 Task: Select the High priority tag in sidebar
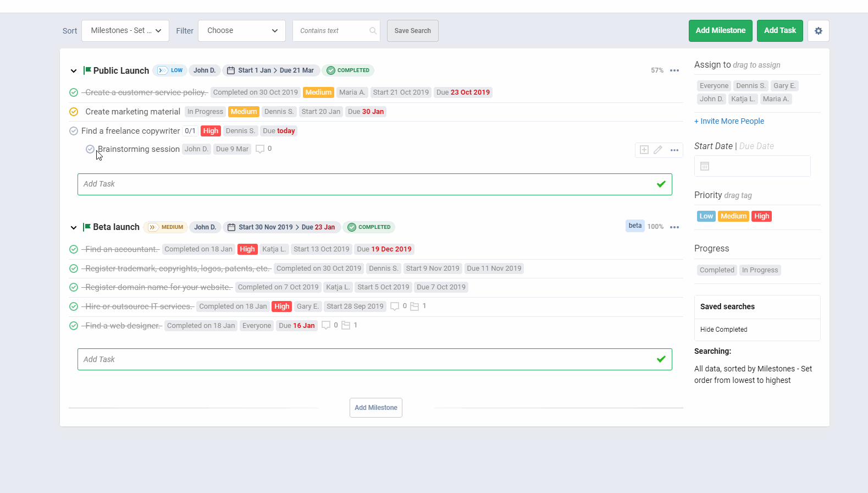click(x=761, y=216)
